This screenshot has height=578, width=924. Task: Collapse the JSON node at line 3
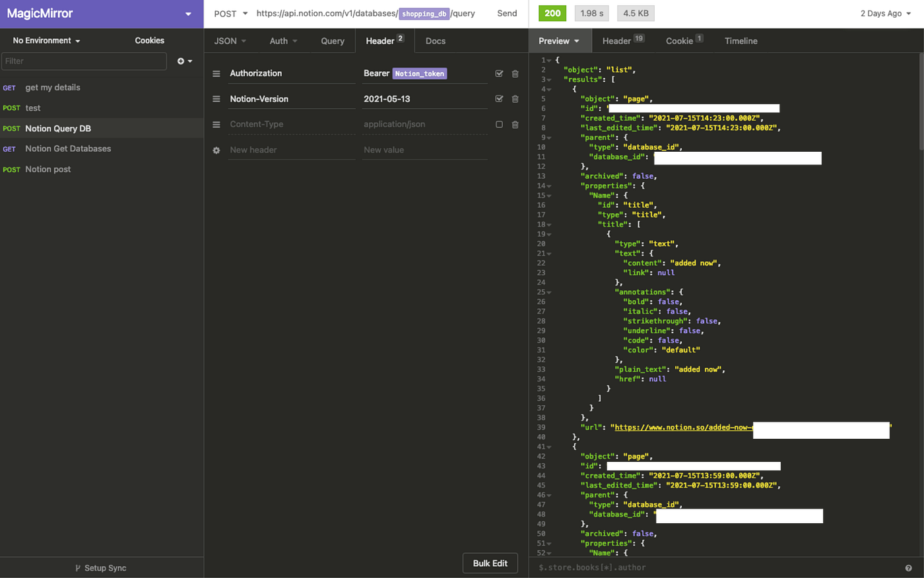tap(548, 80)
